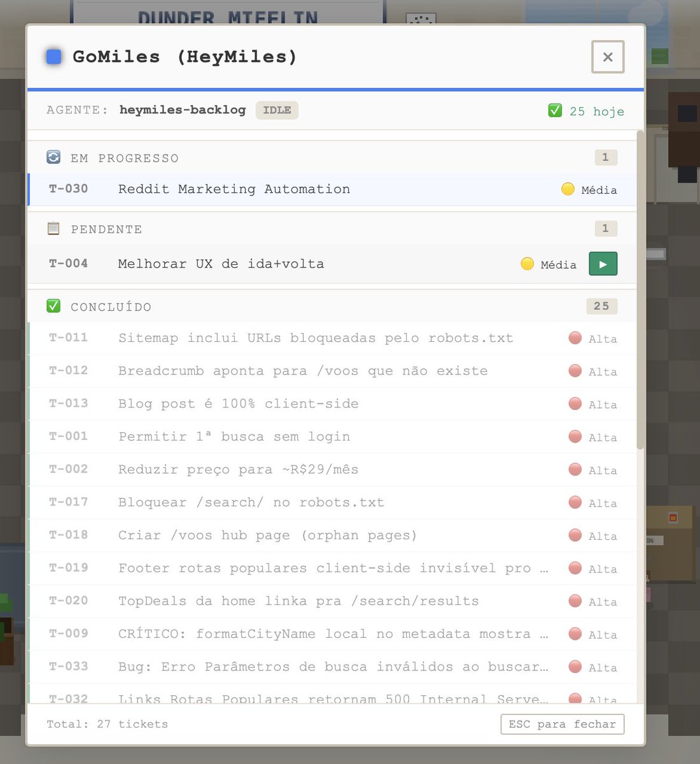Click the 25 hoje counter text
The height and width of the screenshot is (764, 700).
point(597,111)
